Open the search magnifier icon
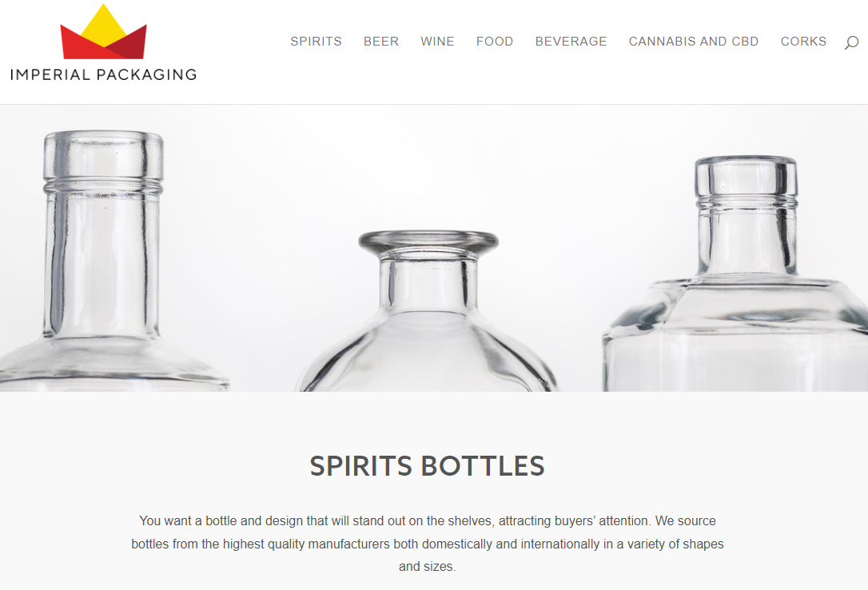The height and width of the screenshot is (590, 868). [851, 42]
